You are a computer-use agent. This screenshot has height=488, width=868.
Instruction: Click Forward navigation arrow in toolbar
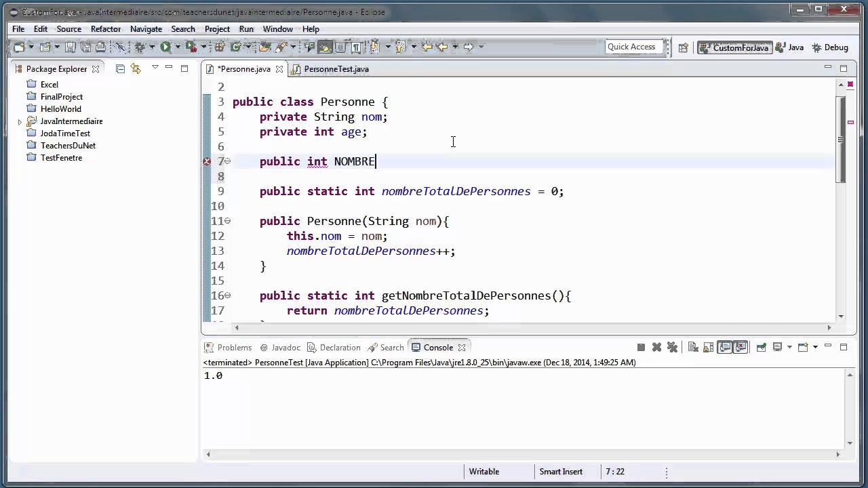pos(469,47)
